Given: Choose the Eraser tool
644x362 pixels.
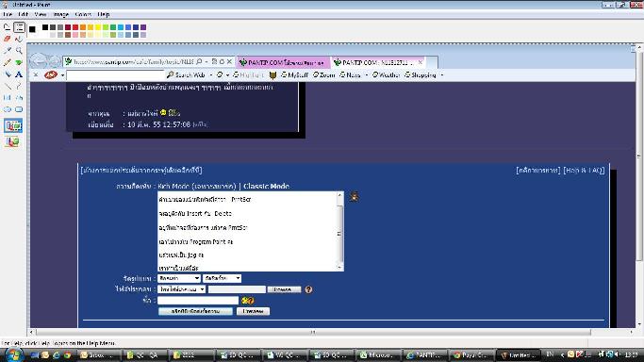Looking at the screenshot, I should 7,39.
